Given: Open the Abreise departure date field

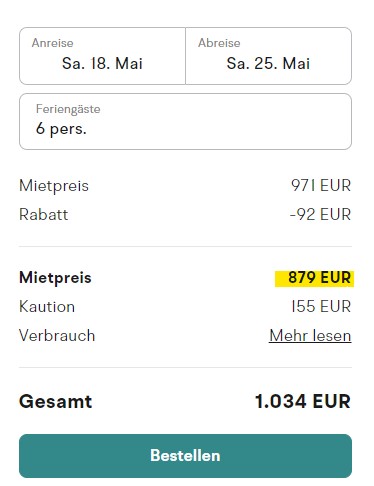Looking at the screenshot, I should pos(269,56).
